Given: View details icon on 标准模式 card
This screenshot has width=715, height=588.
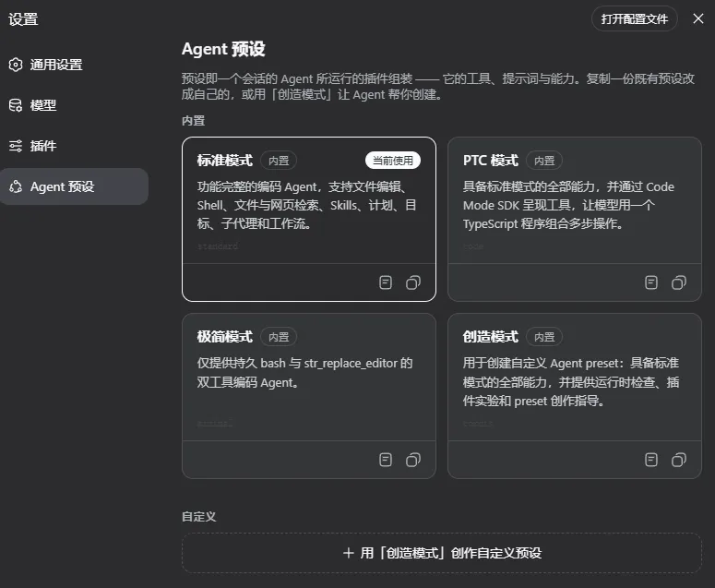Looking at the screenshot, I should 386,282.
